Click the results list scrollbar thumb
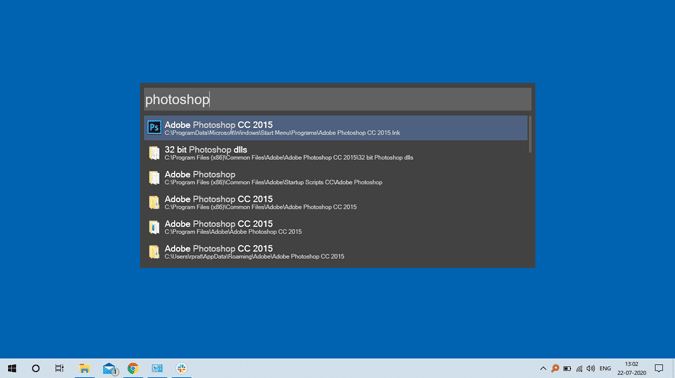Image resolution: width=675 pixels, height=378 pixels. coord(530,134)
